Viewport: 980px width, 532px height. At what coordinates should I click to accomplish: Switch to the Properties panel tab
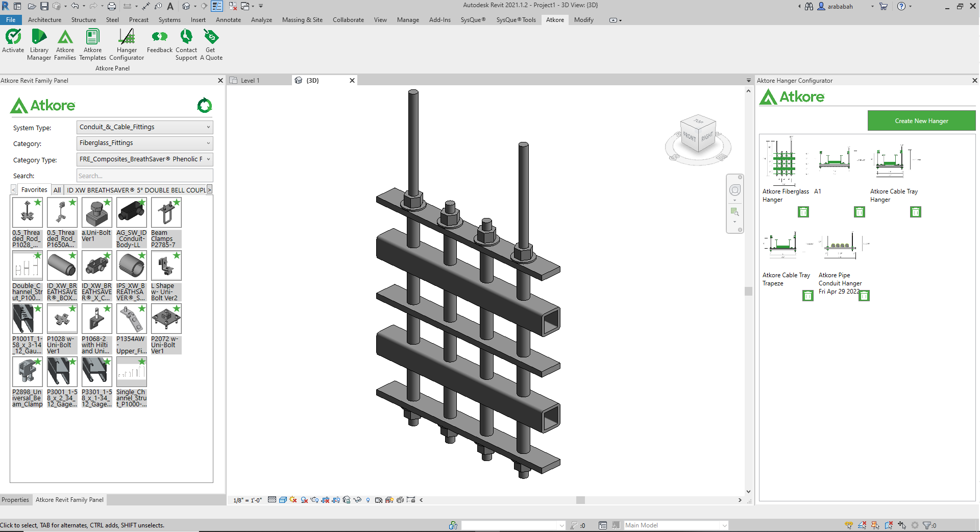click(15, 500)
